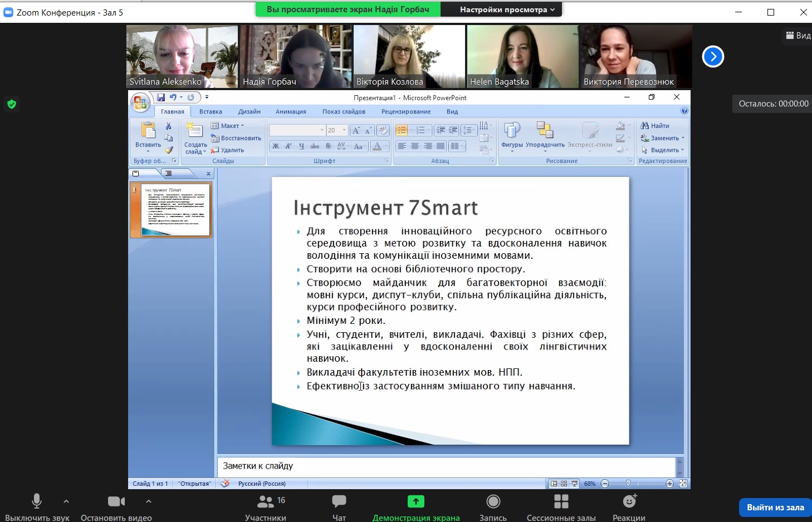
Task: Click the Zoom Chat icon
Action: pyautogui.click(x=339, y=502)
